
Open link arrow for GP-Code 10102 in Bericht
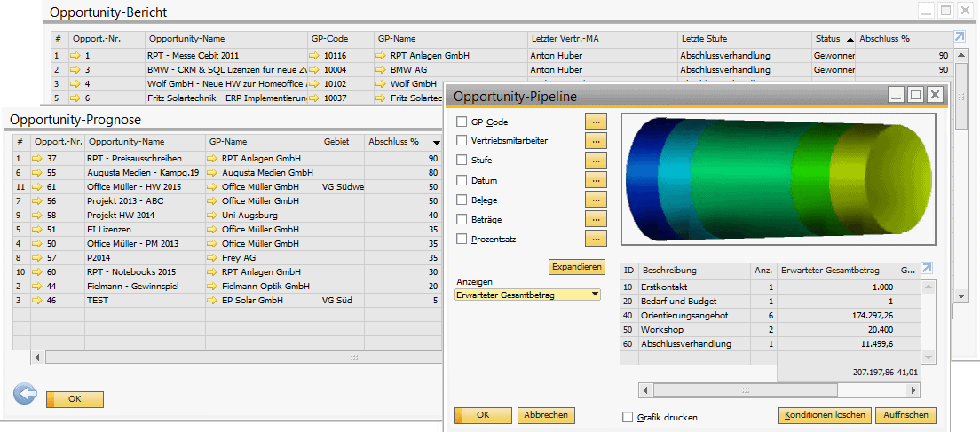(x=315, y=83)
